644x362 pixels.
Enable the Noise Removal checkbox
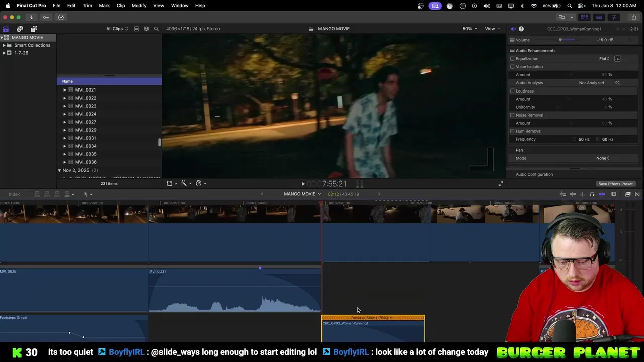[x=512, y=115]
